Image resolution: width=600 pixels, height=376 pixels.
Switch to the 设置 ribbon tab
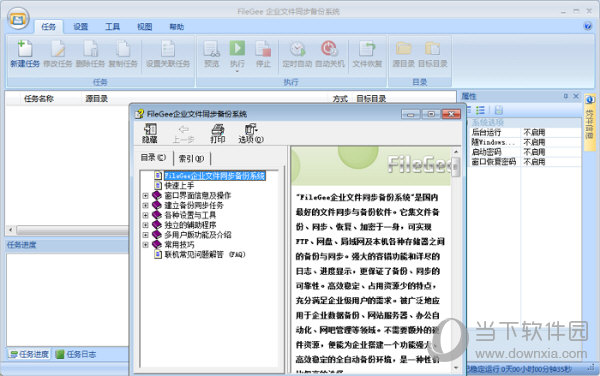pyautogui.click(x=81, y=27)
